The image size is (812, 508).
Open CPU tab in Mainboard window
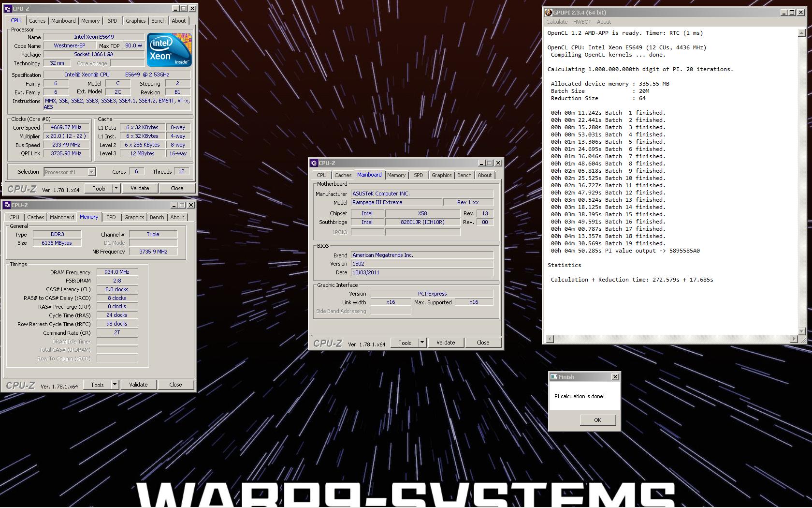(321, 175)
